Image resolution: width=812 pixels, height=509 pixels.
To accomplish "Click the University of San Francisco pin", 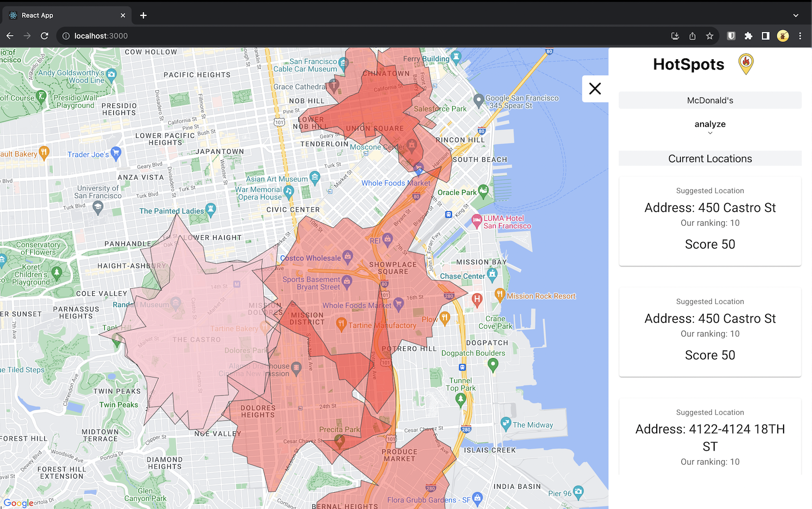I will click(x=98, y=208).
